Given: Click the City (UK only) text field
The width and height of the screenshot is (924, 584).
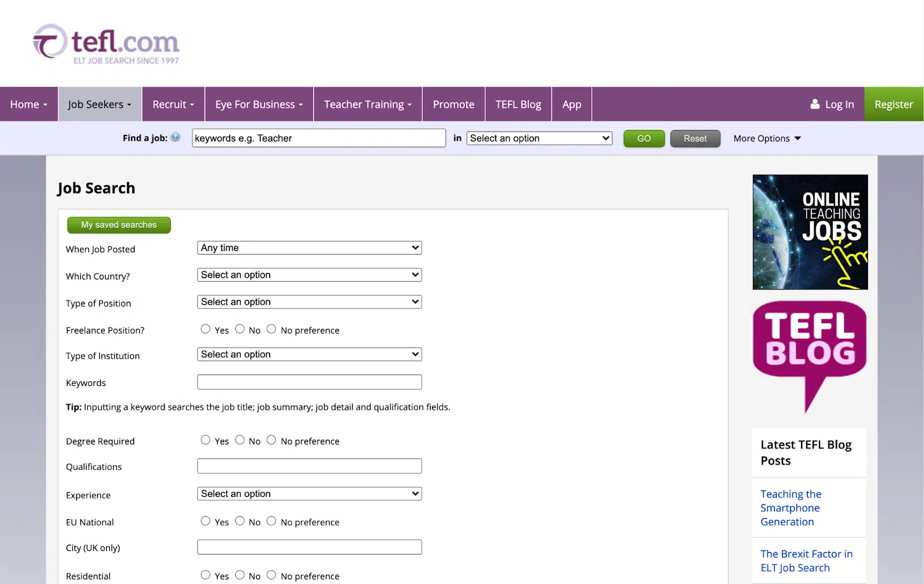Looking at the screenshot, I should 310,547.
